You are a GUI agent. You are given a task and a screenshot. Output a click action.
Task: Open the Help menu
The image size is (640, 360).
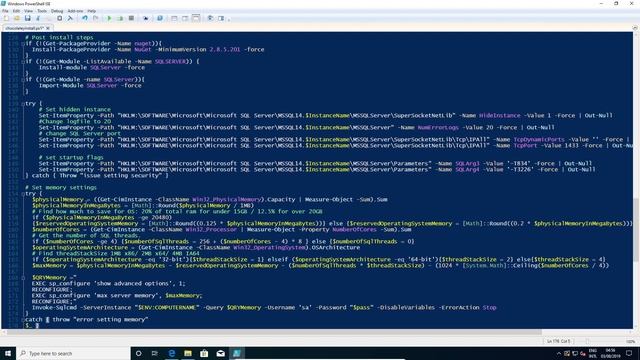click(x=92, y=11)
